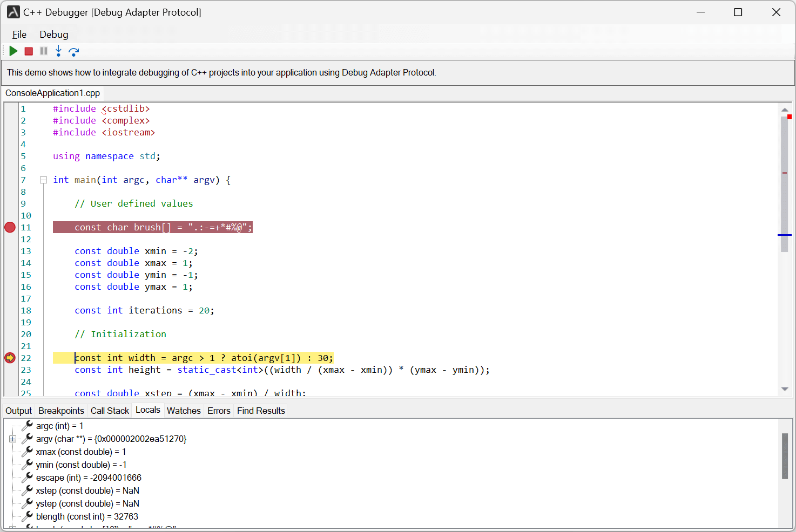Select 'ymin (const double) = -1' row
796x532 pixels.
81,465
